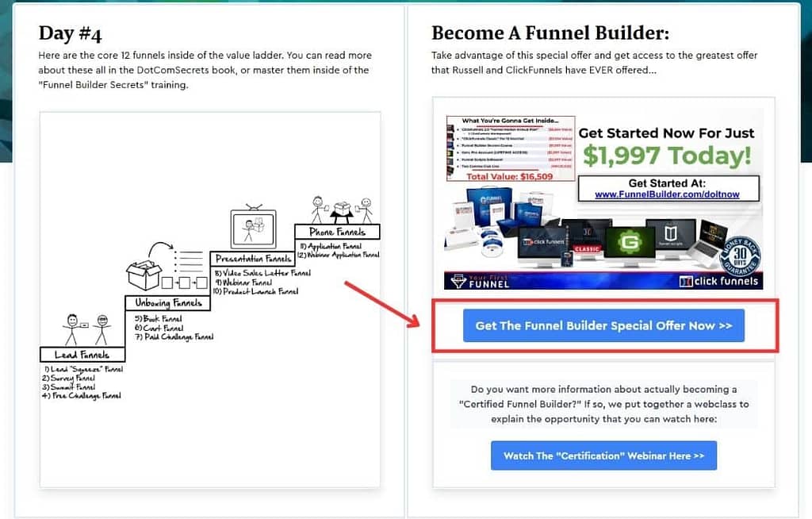The width and height of the screenshot is (812, 519).
Task: Click the 12) Webinar Application Funnel text
Action: 338,255
